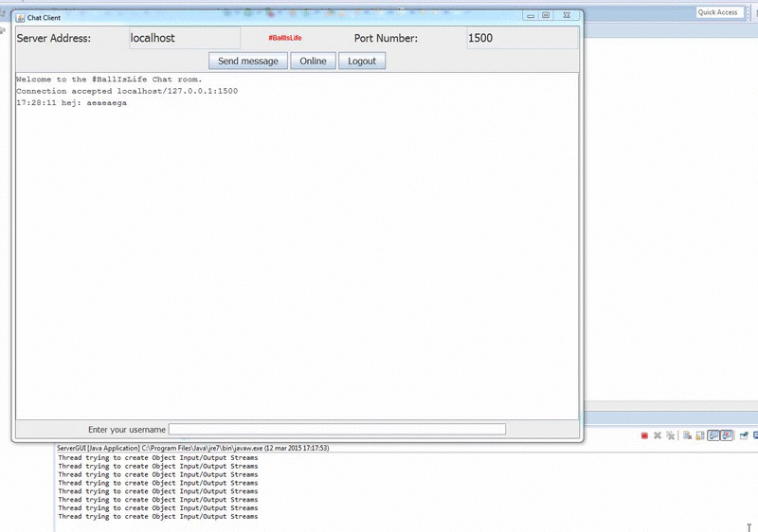Click the Send message button
Image resolution: width=758 pixels, height=532 pixels.
(248, 61)
